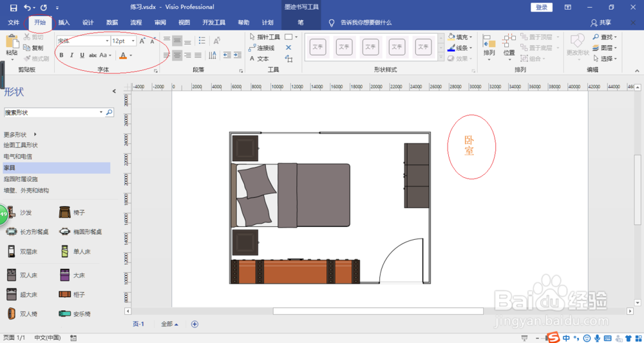644x343 pixels.
Task: Switch to the Design (设计) tab
Action: point(88,23)
